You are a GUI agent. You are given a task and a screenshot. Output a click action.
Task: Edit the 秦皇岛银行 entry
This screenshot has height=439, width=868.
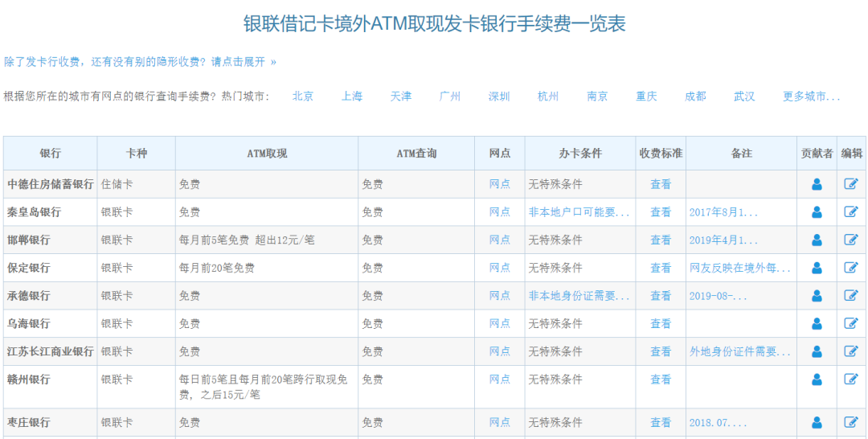851,211
